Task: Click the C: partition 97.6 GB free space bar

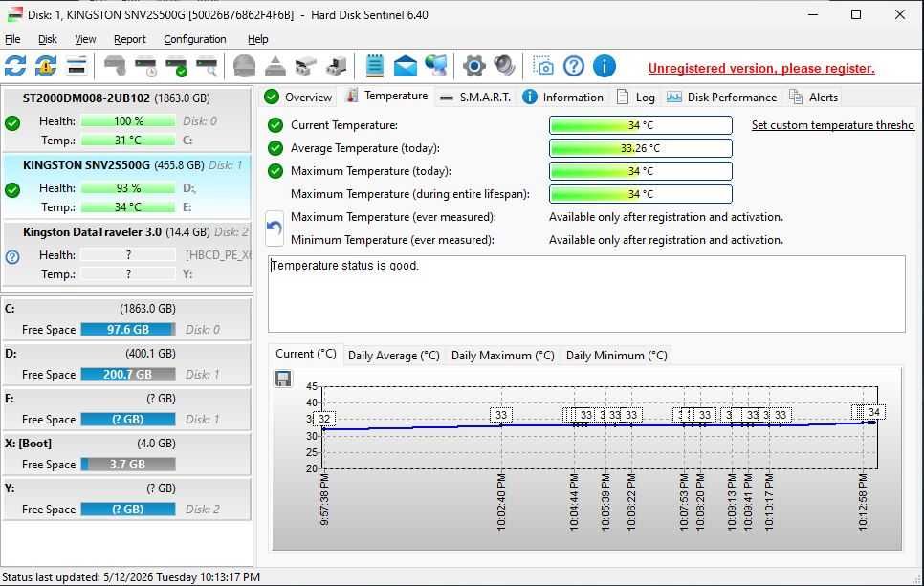Action: pyautogui.click(x=128, y=330)
